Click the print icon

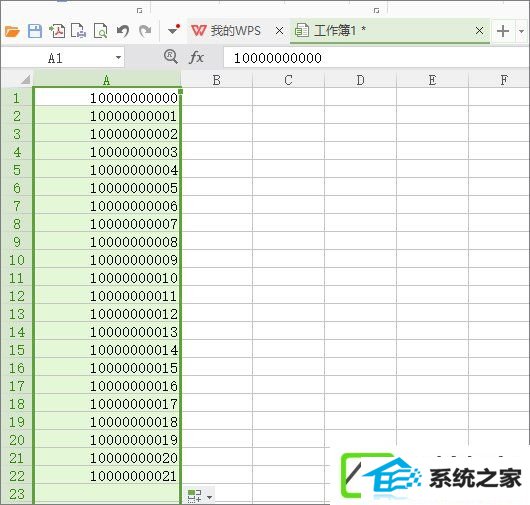click(x=78, y=31)
